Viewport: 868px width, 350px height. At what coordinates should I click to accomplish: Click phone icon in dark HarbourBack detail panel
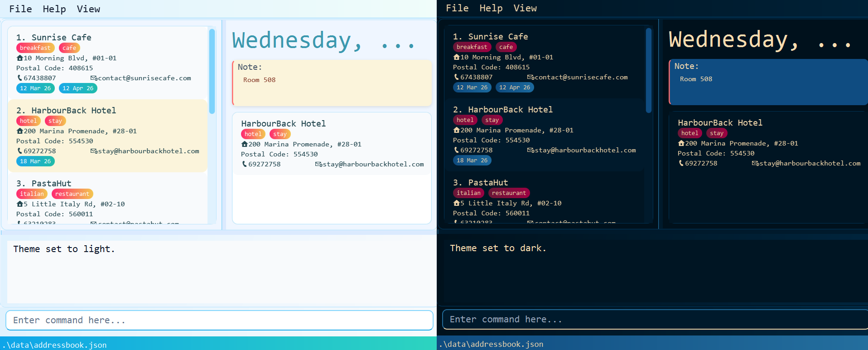click(681, 163)
